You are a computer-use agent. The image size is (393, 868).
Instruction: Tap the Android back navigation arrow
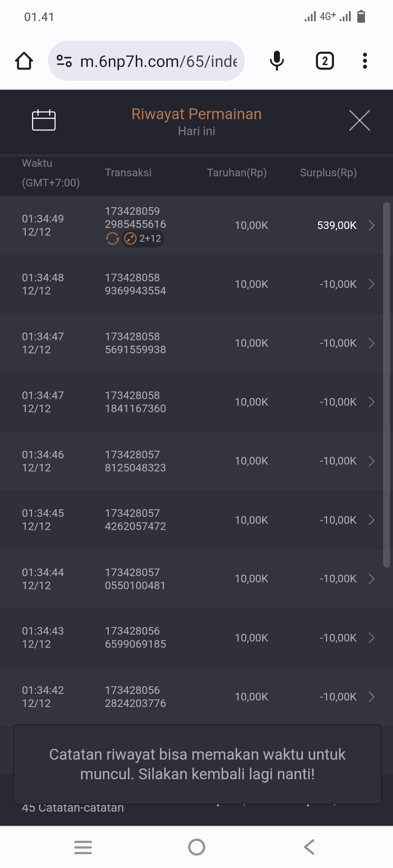point(309,847)
